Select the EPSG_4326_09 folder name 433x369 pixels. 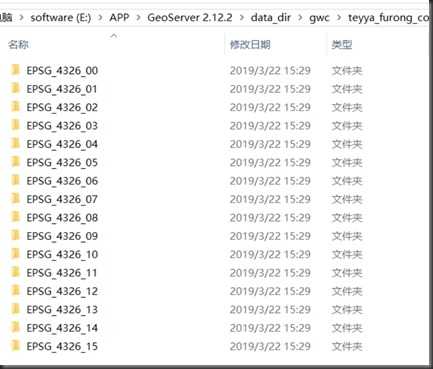click(x=62, y=236)
